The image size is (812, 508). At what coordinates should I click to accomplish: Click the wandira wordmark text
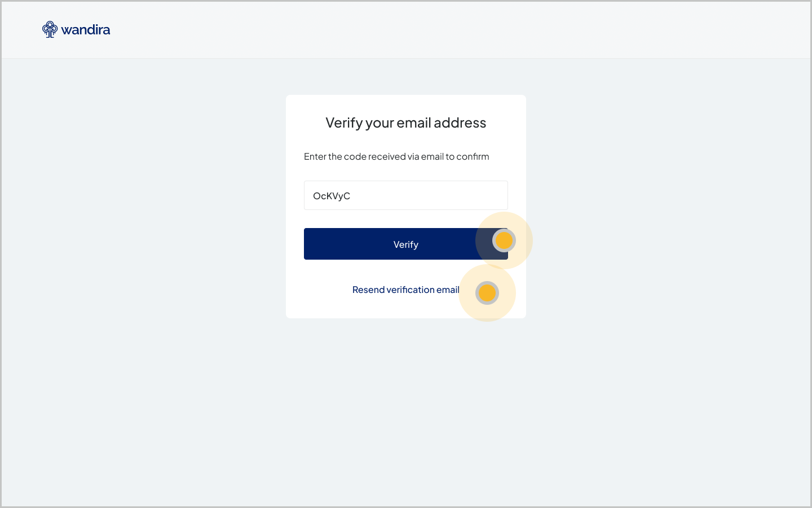coord(86,30)
